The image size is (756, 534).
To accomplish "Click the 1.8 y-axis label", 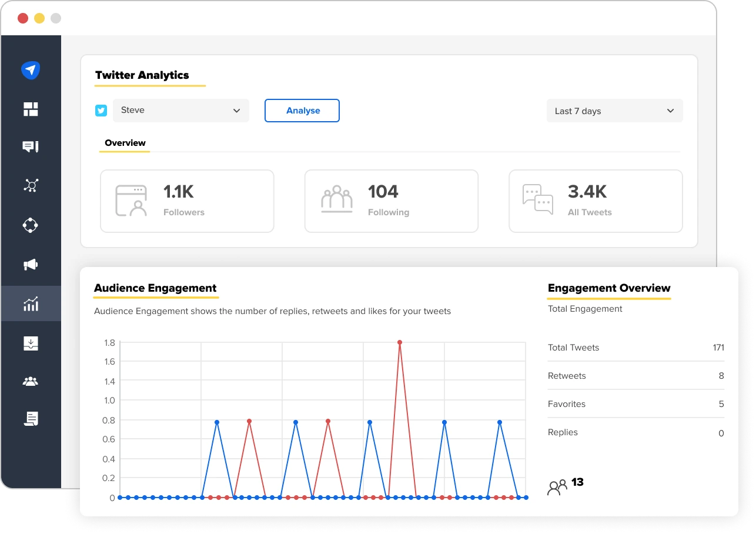I will [109, 342].
